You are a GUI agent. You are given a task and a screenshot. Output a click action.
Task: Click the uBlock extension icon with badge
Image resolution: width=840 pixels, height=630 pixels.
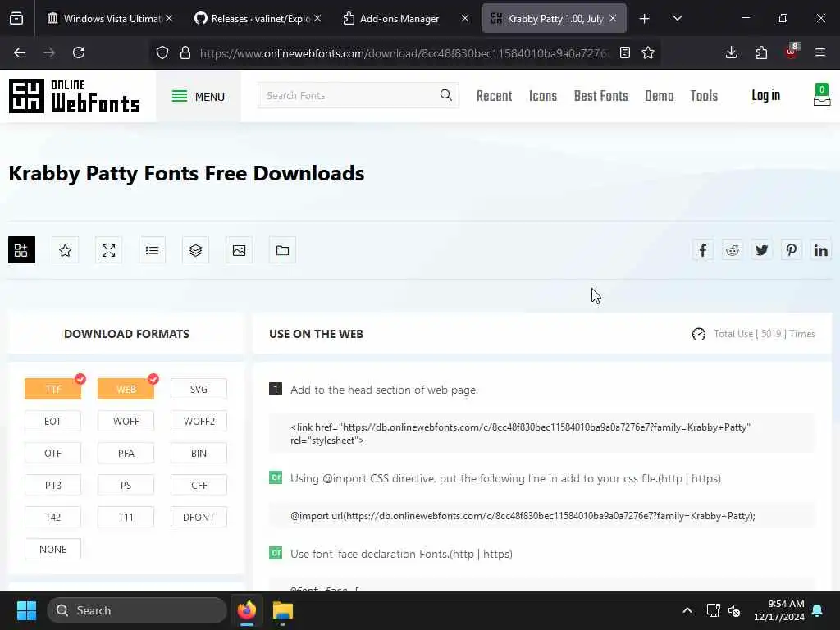tap(792, 52)
